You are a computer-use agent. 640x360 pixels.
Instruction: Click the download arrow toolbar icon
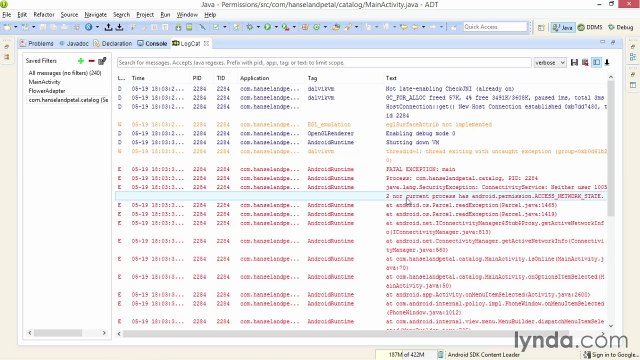(119, 27)
